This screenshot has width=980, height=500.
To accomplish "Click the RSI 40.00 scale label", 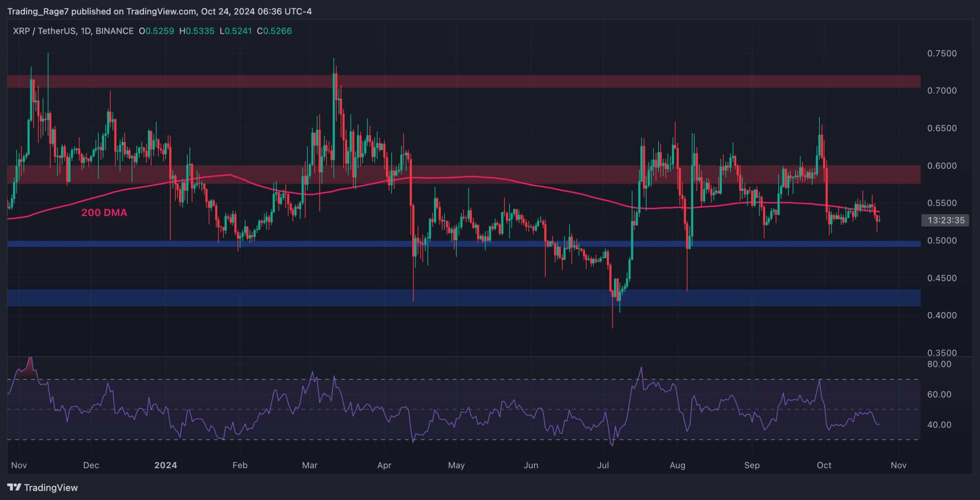I will pyautogui.click(x=939, y=425).
